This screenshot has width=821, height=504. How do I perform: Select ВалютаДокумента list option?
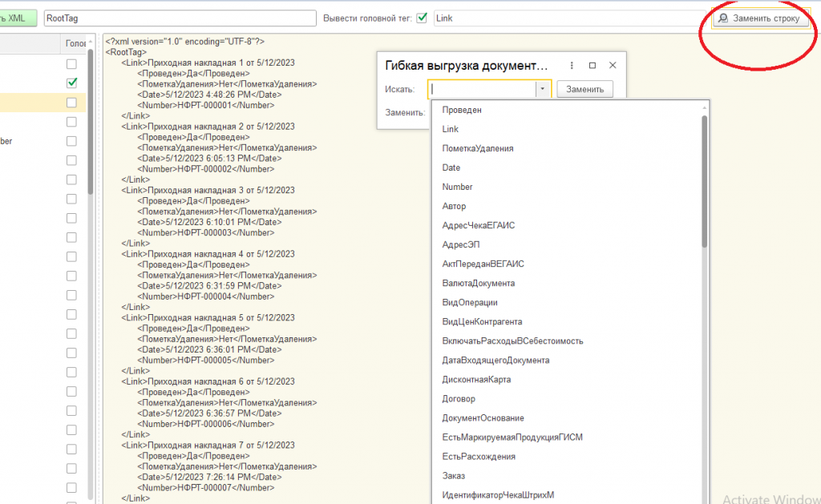pyautogui.click(x=479, y=283)
